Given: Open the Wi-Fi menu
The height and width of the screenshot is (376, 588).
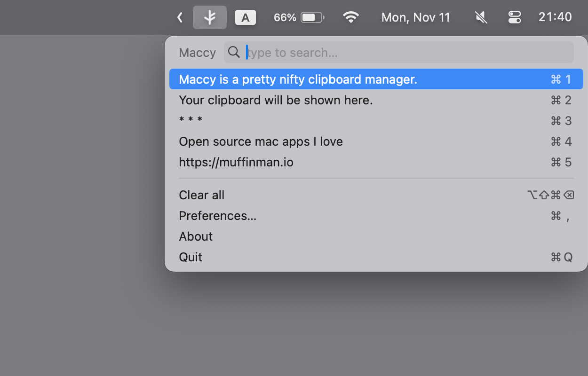Looking at the screenshot, I should (x=351, y=17).
